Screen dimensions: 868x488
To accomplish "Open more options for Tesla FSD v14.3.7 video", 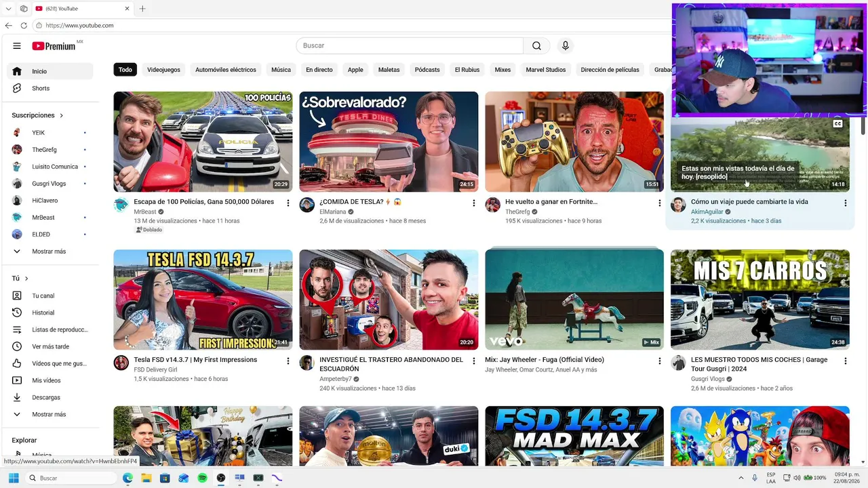I will (x=288, y=361).
